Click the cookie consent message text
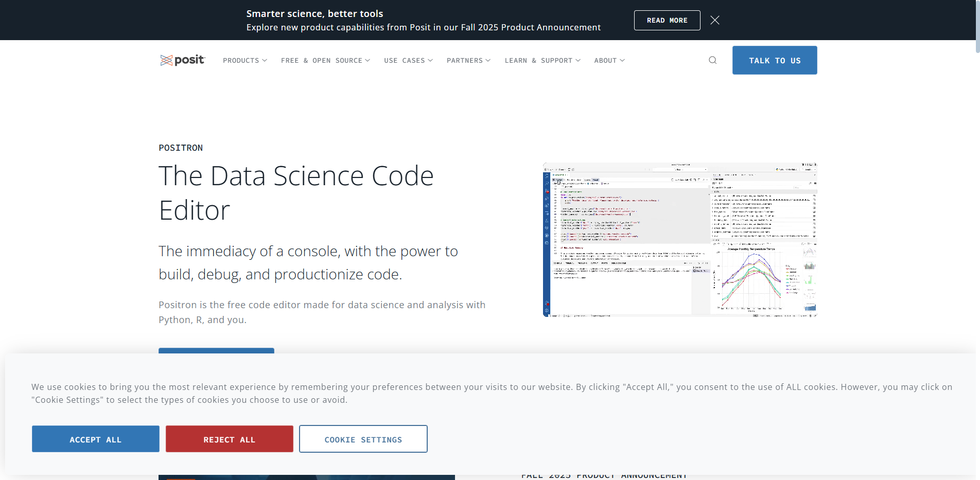 (492, 394)
